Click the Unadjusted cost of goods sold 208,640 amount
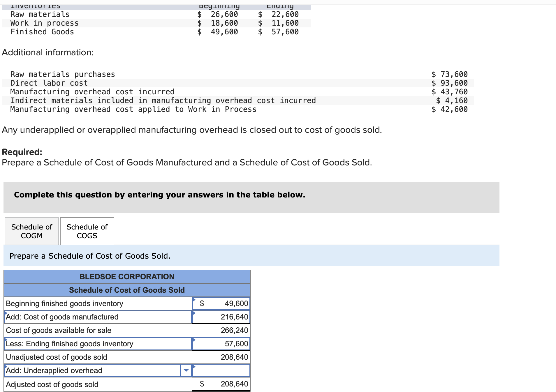 pos(221,357)
